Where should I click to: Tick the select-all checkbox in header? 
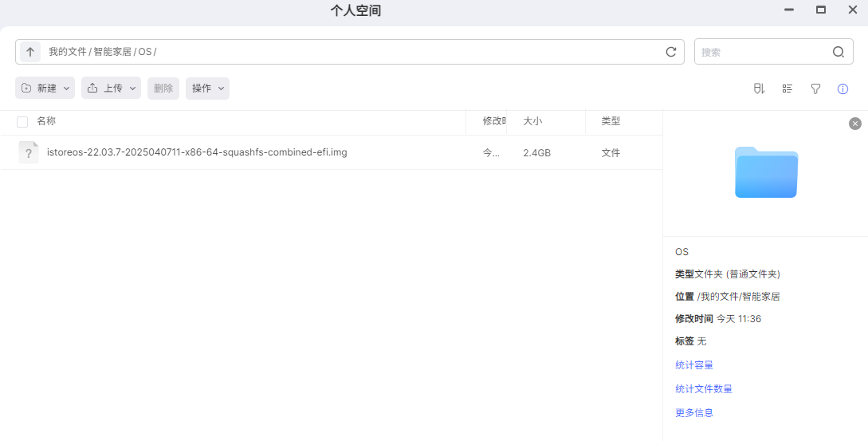[x=22, y=122]
